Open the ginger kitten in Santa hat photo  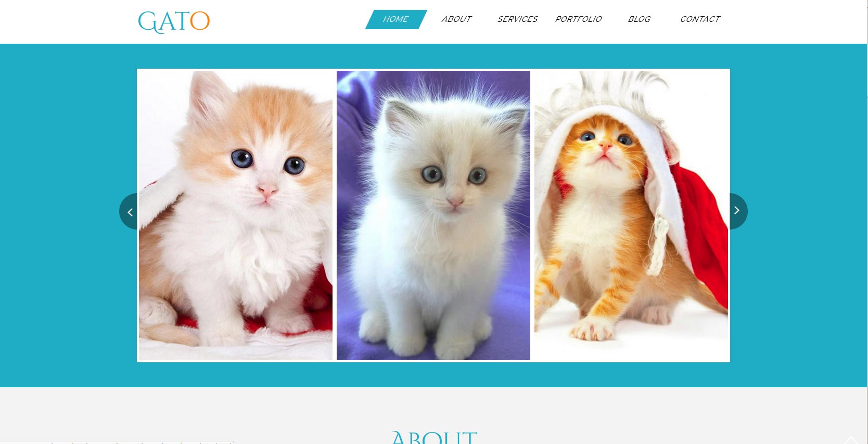point(631,215)
